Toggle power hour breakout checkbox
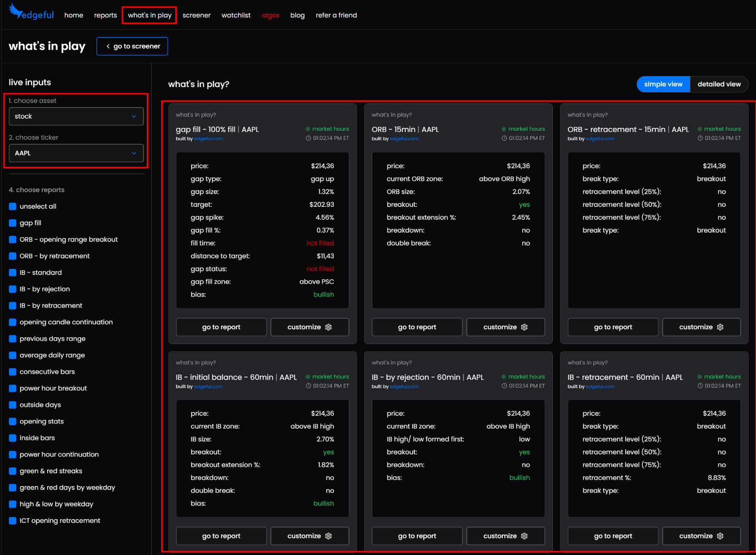 pos(13,388)
